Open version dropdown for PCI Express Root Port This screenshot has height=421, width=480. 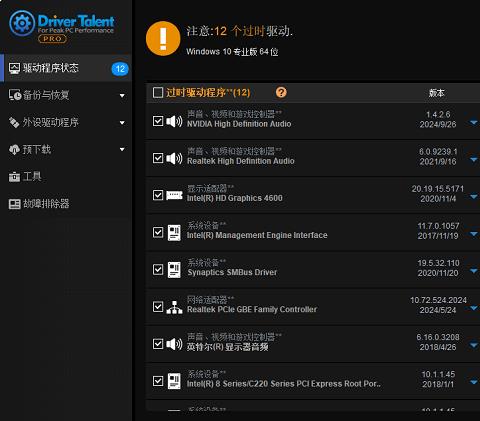(x=474, y=382)
